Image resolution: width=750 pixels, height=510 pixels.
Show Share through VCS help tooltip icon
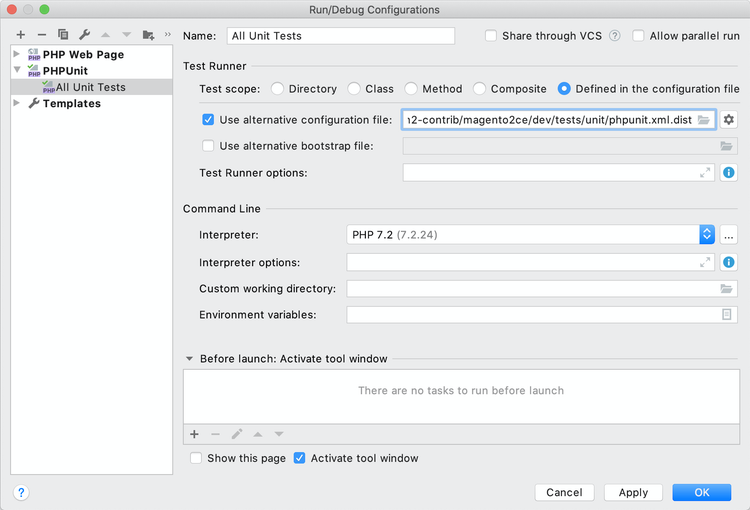point(615,36)
